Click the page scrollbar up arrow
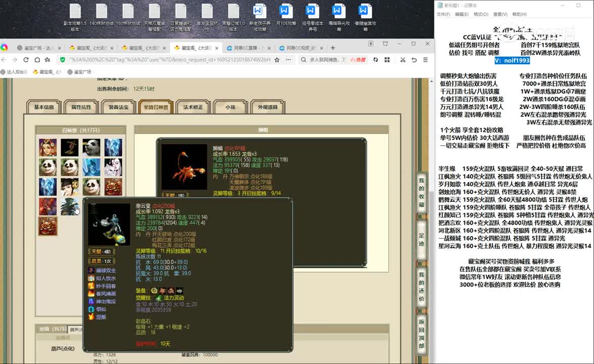The image size is (594, 364). (x=432, y=81)
